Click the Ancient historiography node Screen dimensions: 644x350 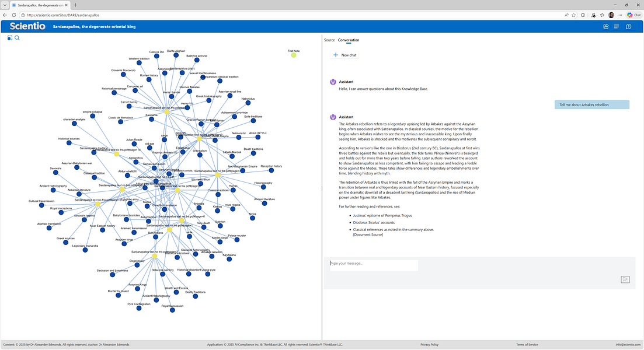coord(53,190)
